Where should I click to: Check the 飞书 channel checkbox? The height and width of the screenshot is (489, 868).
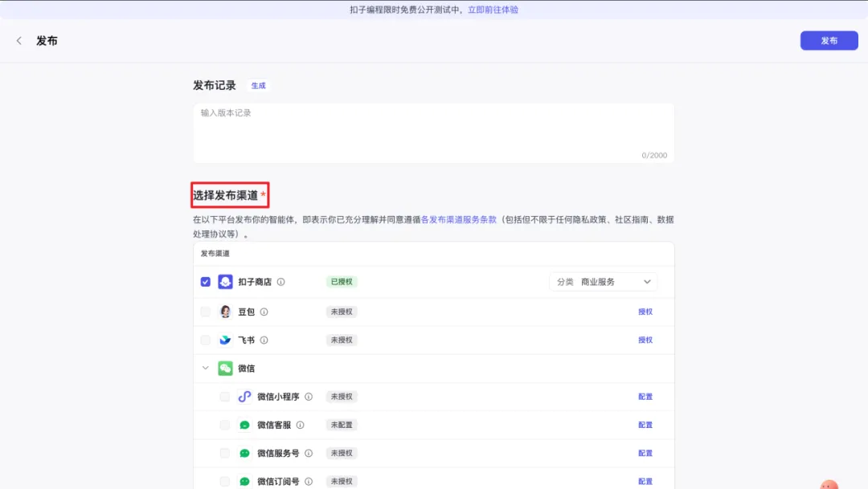[x=206, y=340]
